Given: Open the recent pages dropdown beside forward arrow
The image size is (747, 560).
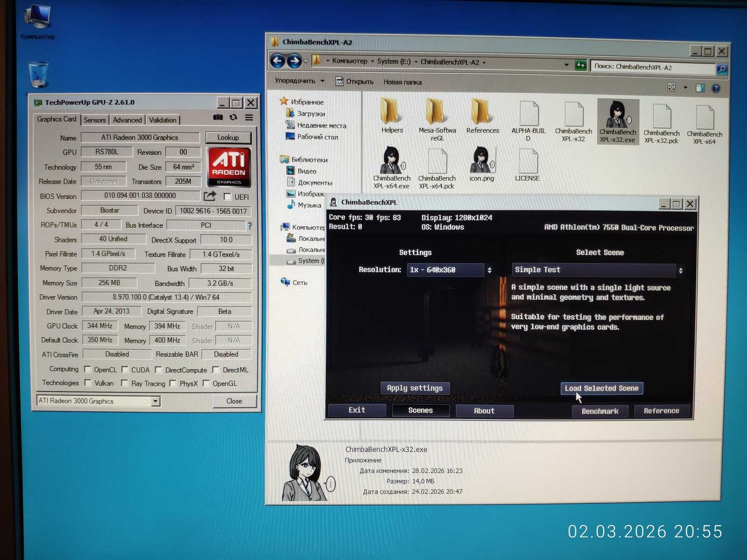Looking at the screenshot, I should point(306,61).
